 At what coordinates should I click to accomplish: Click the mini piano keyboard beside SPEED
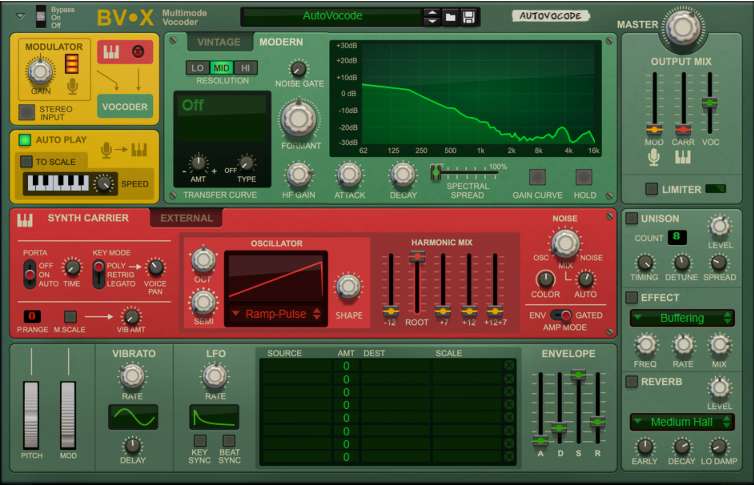[58, 183]
